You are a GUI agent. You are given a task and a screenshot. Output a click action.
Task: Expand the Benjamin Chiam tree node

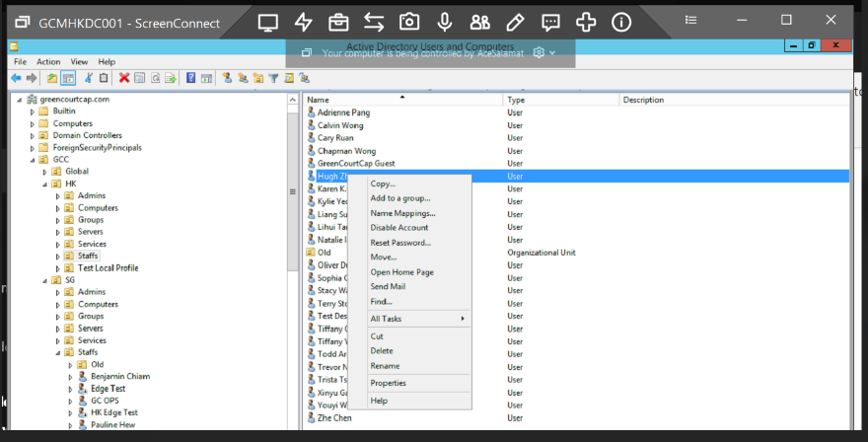(x=70, y=377)
